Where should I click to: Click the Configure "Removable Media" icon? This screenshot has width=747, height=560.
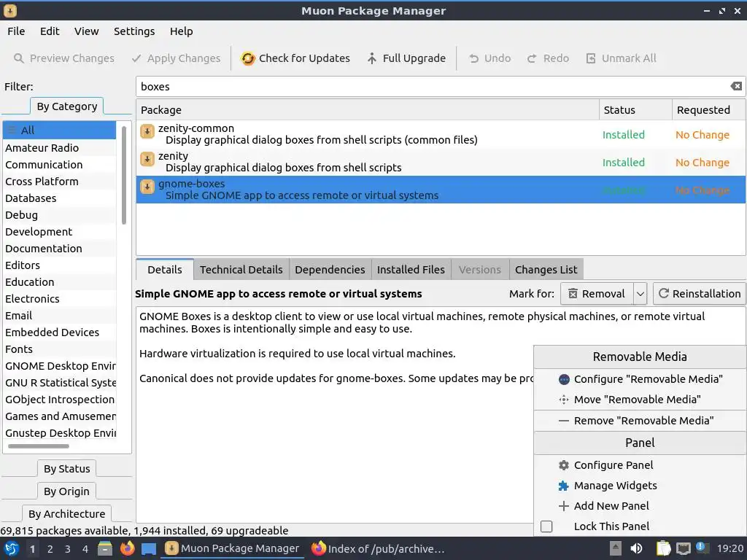564,379
